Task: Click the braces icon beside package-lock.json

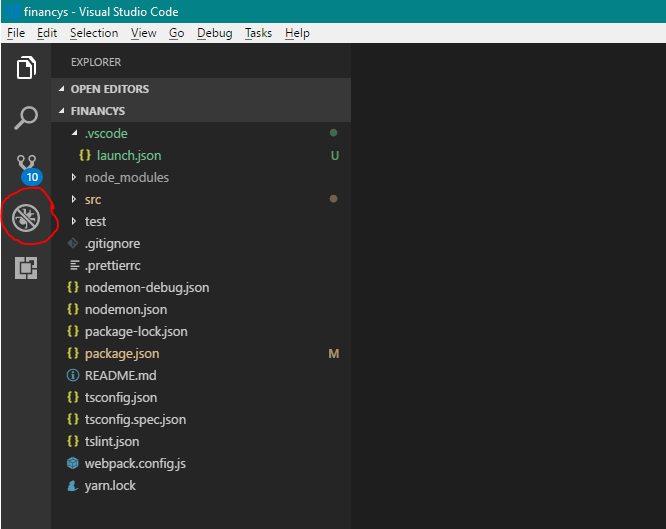Action: [x=73, y=331]
